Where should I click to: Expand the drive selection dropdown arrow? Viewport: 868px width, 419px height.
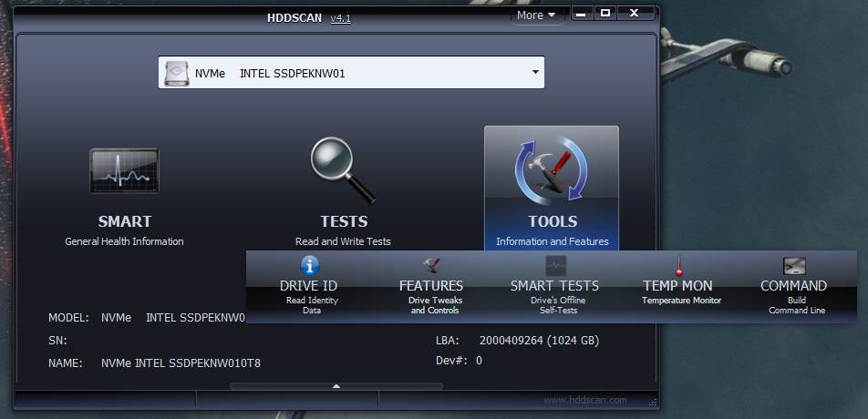[534, 72]
